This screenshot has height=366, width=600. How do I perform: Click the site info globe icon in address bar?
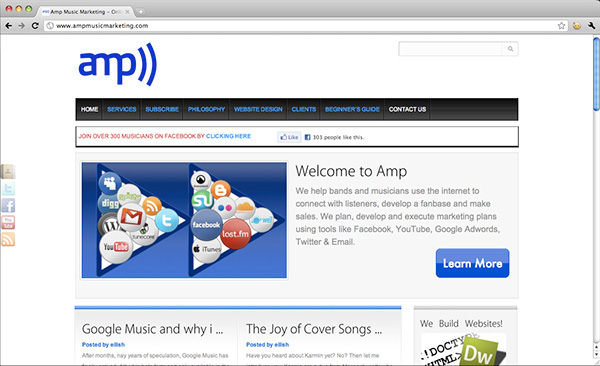tap(50, 26)
